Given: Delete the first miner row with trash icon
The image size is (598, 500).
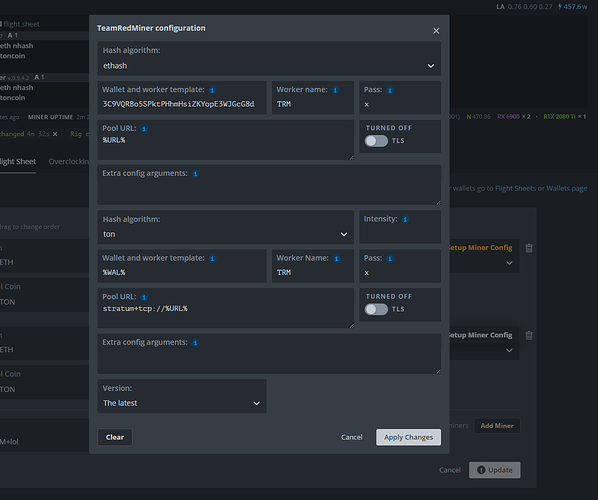Looking at the screenshot, I should pyautogui.click(x=529, y=248).
